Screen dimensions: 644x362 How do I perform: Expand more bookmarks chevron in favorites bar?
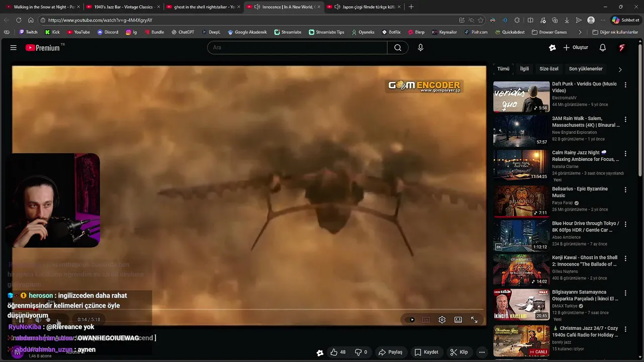pyautogui.click(x=580, y=32)
